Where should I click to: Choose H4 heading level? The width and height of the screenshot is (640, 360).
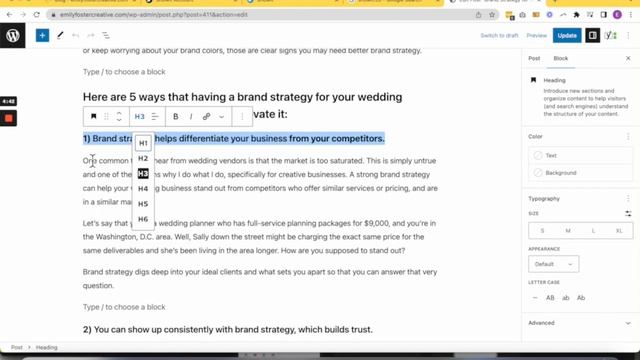tap(143, 189)
